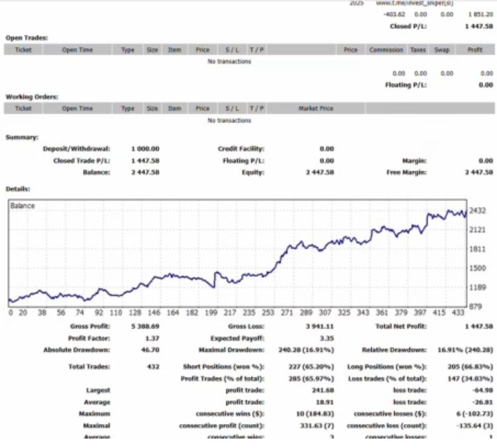Click the 199 tick on chart horizontal axis
The image size is (497, 448).
click(211, 313)
